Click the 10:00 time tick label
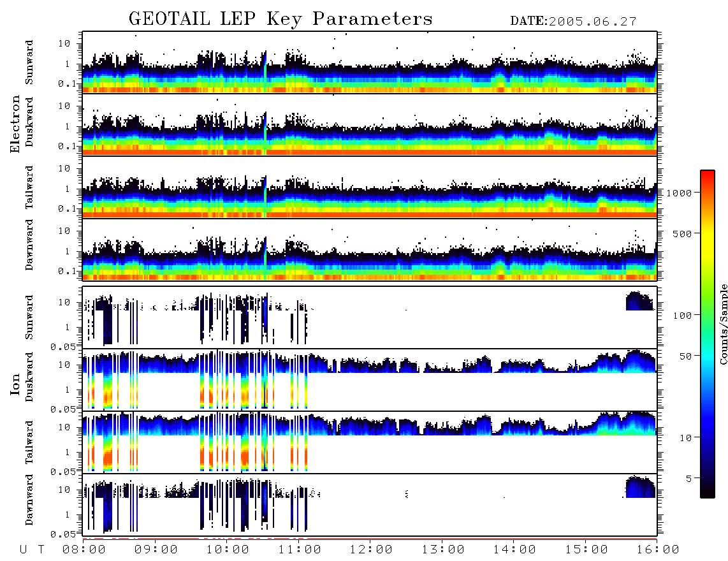This screenshot has width=728, height=561. point(228,550)
